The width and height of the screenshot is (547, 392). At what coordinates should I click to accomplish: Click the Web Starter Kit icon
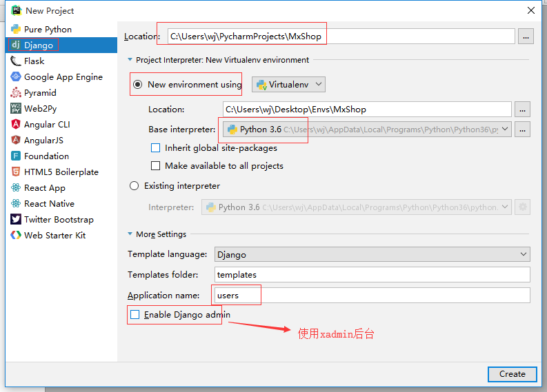16,235
